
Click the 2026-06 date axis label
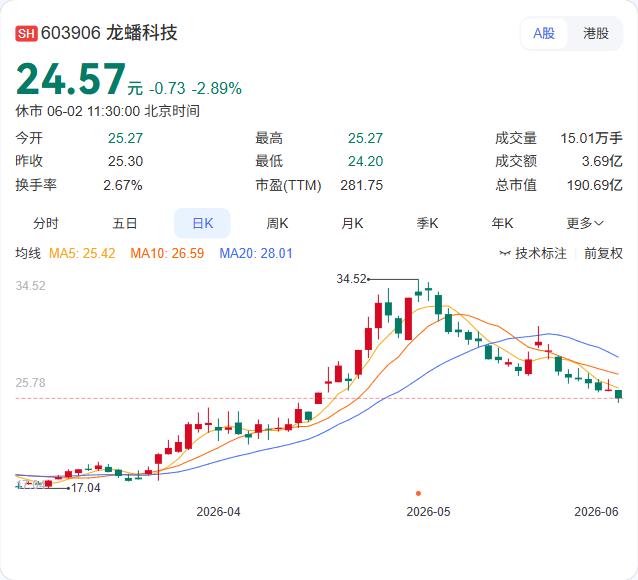click(596, 512)
